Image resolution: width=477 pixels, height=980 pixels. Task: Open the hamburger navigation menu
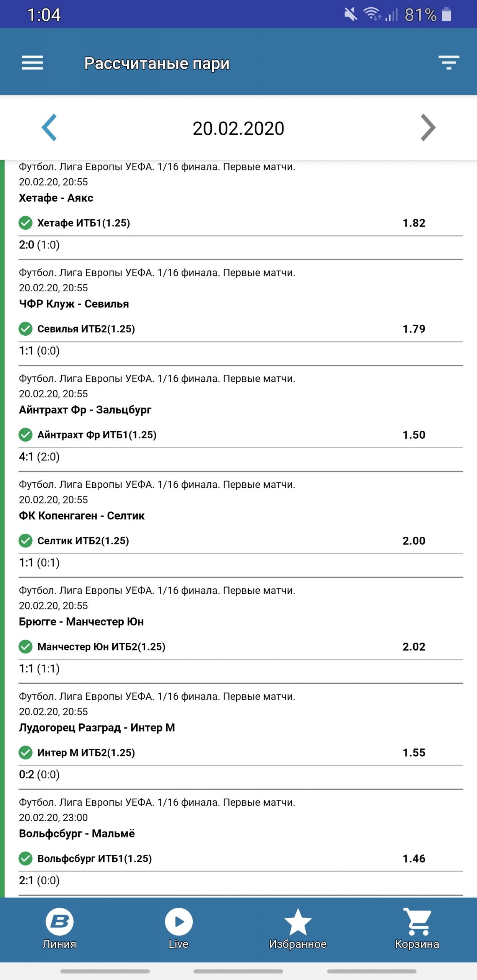(33, 63)
